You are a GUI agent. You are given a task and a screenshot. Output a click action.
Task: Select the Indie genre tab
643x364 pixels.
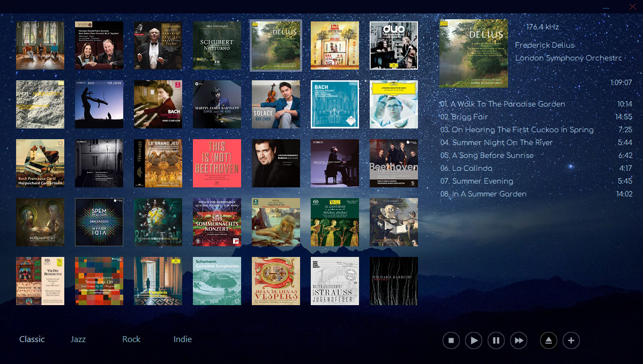(x=182, y=339)
